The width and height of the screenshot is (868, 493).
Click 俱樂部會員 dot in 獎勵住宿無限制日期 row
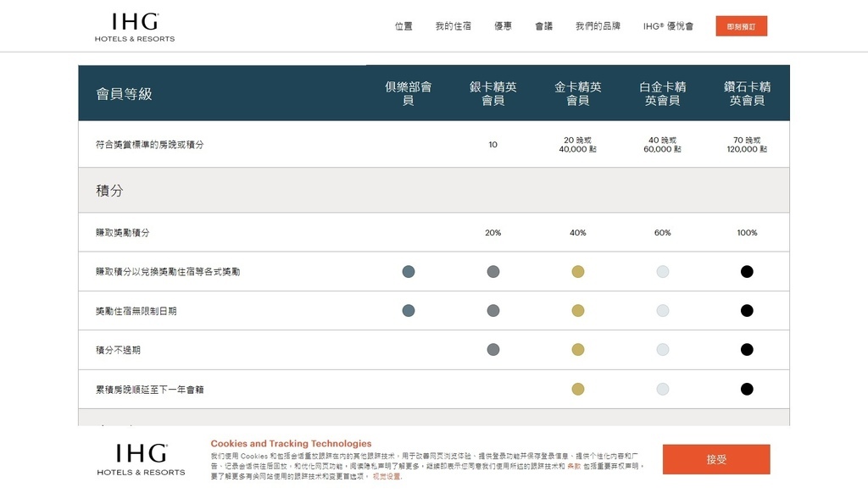point(409,310)
